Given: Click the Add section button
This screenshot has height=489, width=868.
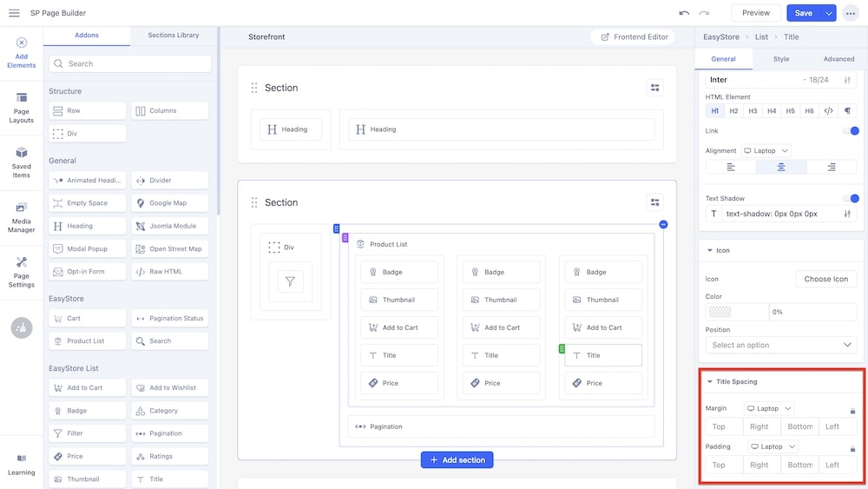Looking at the screenshot, I should click(457, 459).
